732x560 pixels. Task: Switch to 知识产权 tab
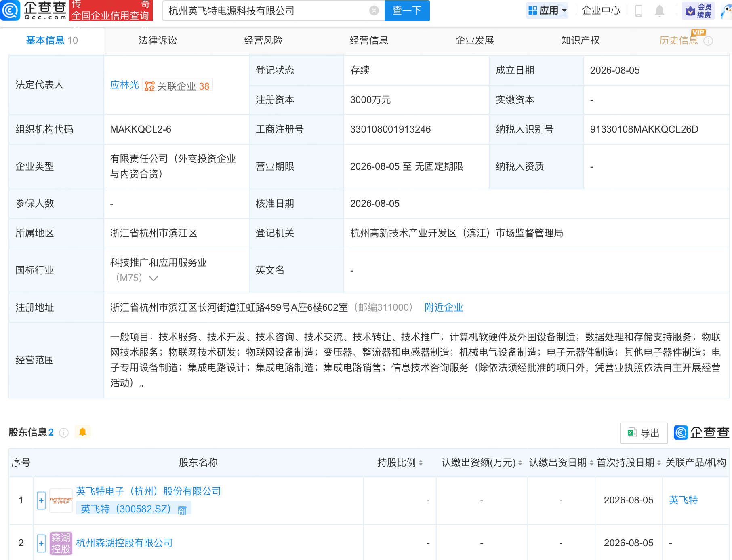click(580, 40)
